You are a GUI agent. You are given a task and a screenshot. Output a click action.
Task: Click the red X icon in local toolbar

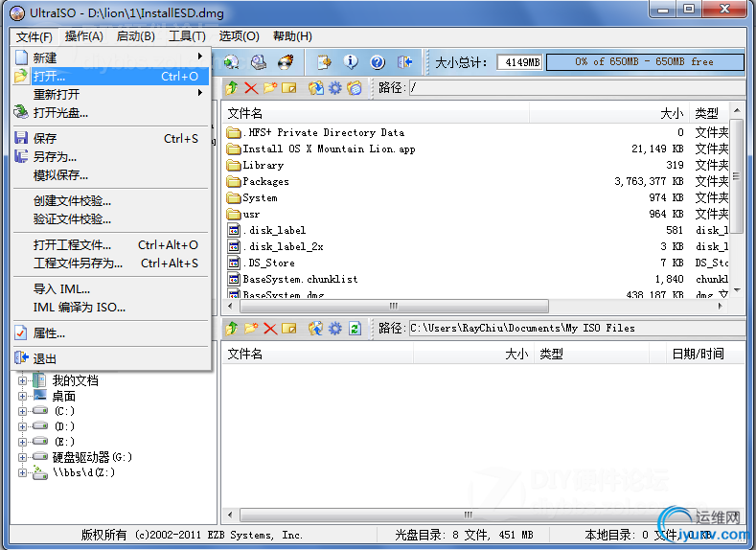point(270,329)
